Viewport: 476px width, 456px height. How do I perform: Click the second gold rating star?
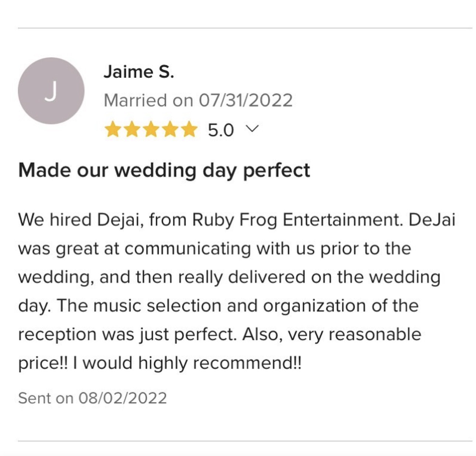pyautogui.click(x=131, y=130)
